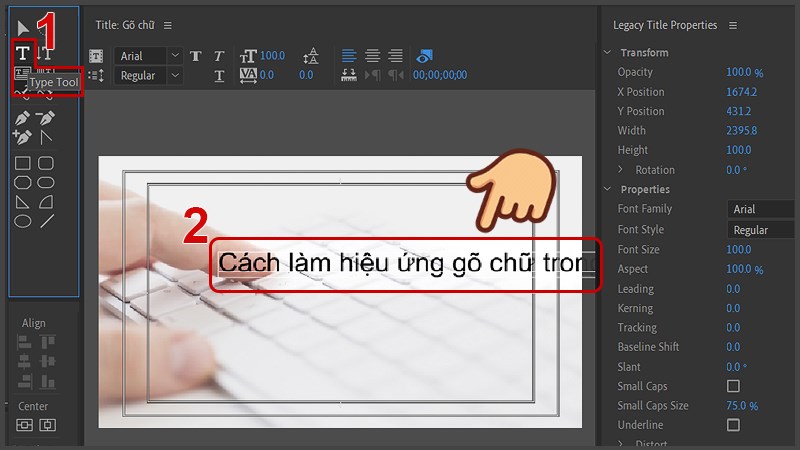Click toolbar kerning value next to VA

[x=267, y=75]
